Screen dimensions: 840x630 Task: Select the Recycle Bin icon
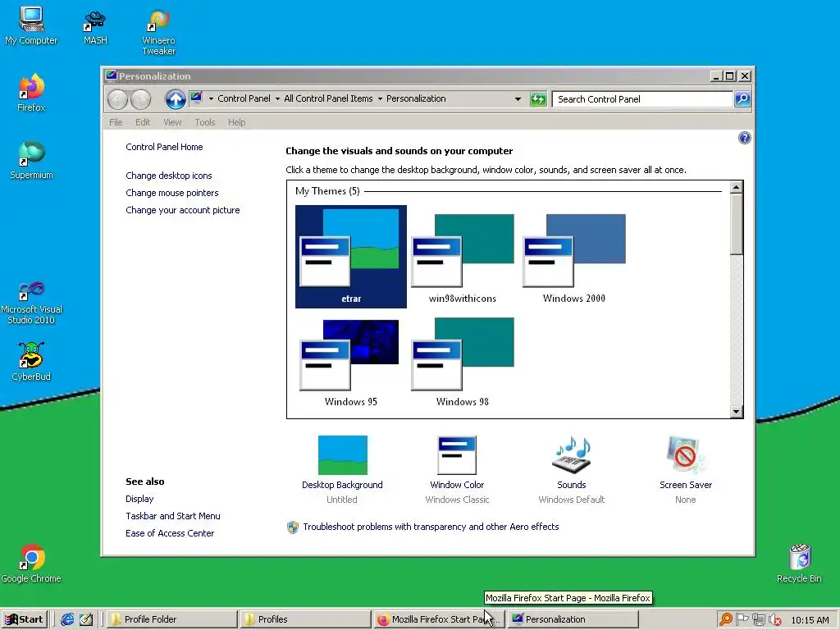799,564
